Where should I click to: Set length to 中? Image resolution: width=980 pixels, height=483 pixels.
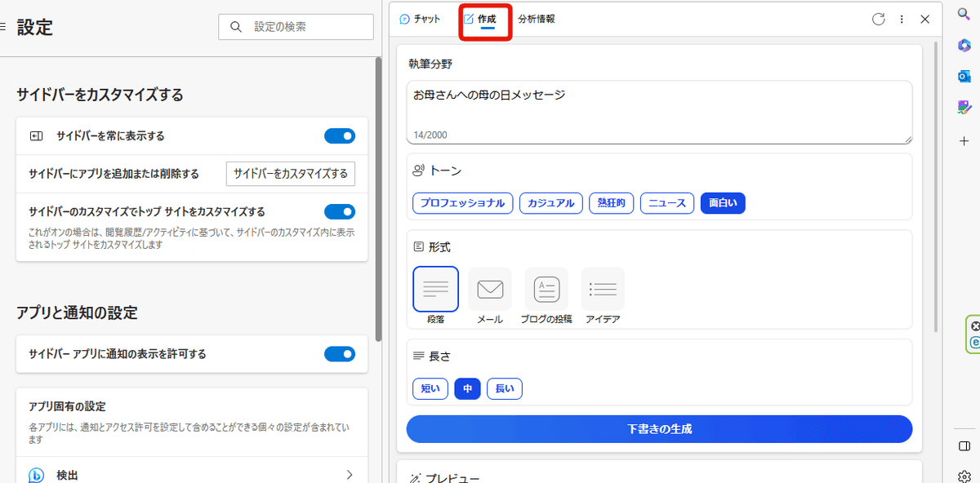coord(468,389)
